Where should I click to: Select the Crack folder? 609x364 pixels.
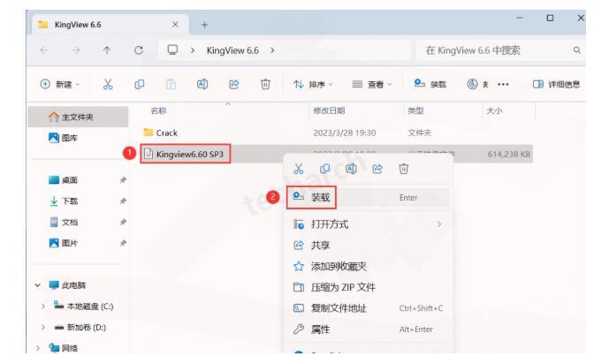point(160,133)
